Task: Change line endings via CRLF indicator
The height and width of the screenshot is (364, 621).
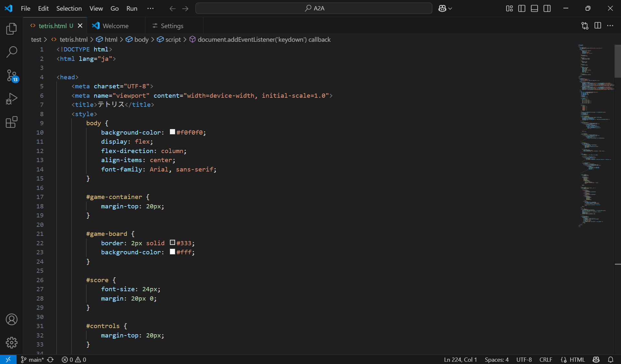Action: click(x=546, y=359)
